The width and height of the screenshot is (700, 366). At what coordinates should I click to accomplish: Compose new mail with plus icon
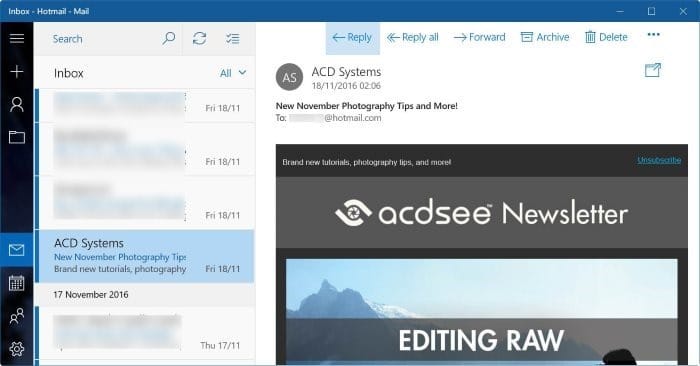[17, 71]
